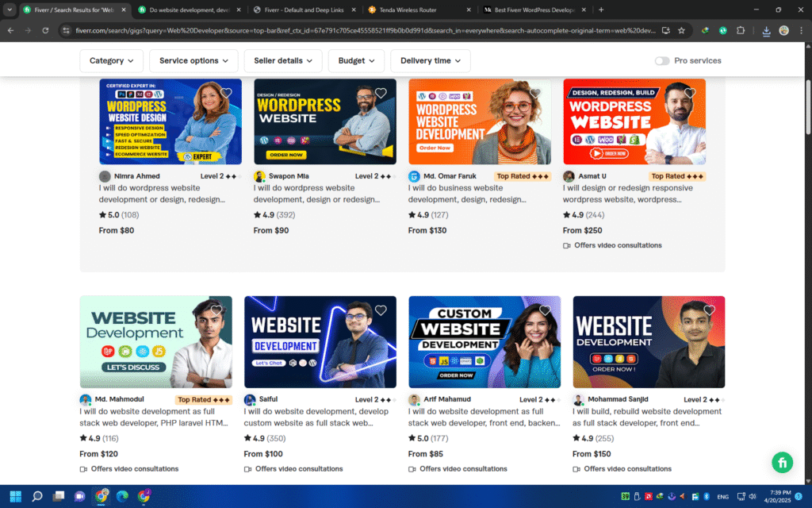Open Windows Start menu
The height and width of the screenshot is (508, 812).
[x=15, y=496]
